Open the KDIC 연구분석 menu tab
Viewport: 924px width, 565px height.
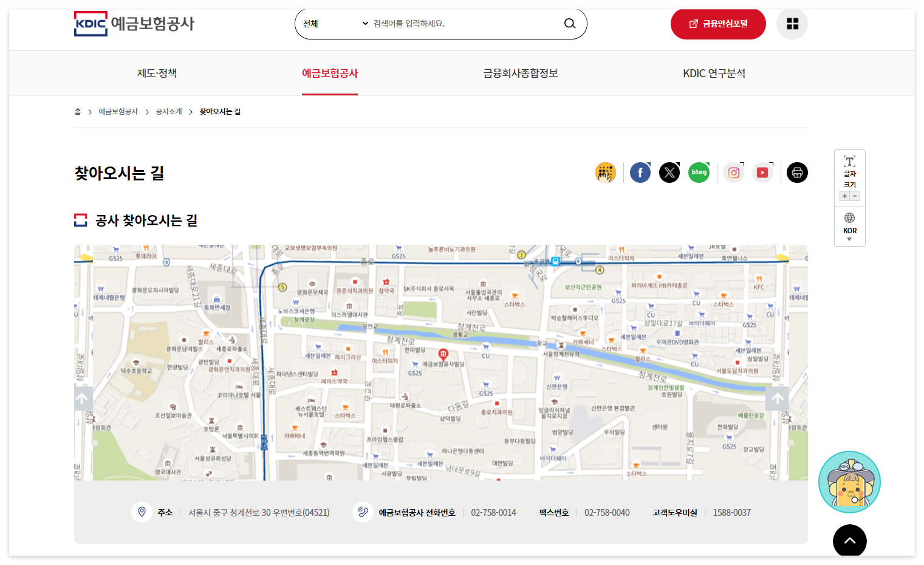(x=714, y=73)
